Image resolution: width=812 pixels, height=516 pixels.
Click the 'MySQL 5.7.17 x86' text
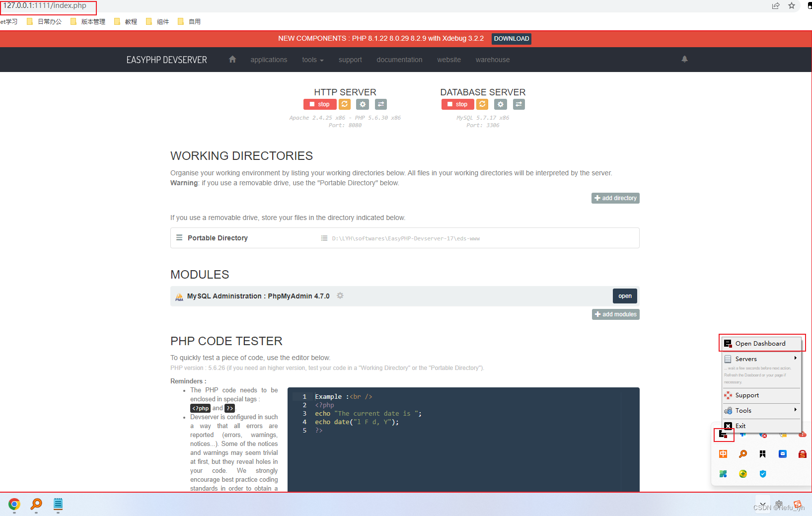pos(483,118)
